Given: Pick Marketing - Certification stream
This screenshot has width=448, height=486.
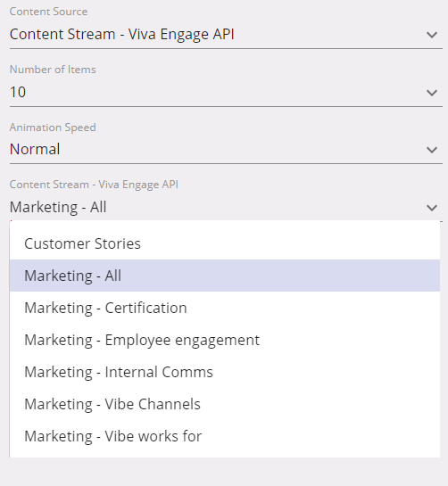Looking at the screenshot, I should [x=225, y=308].
